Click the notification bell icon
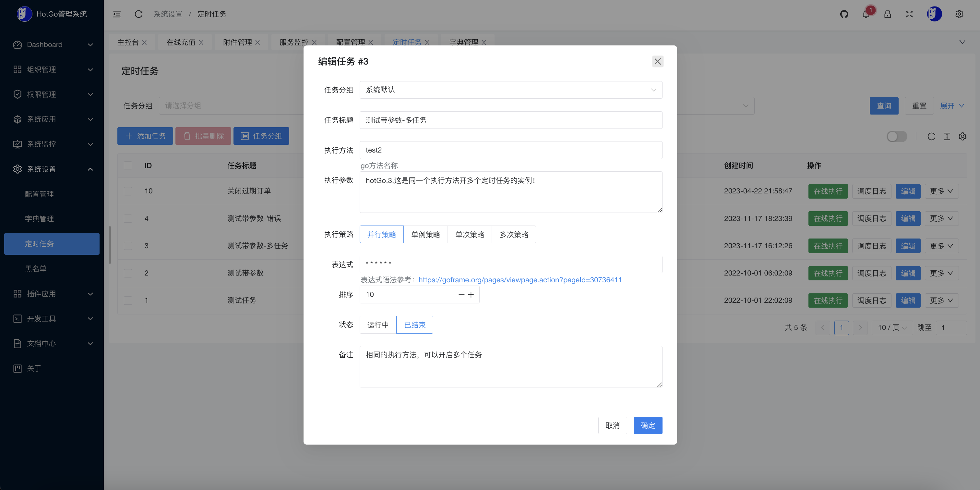The width and height of the screenshot is (980, 490). tap(866, 14)
